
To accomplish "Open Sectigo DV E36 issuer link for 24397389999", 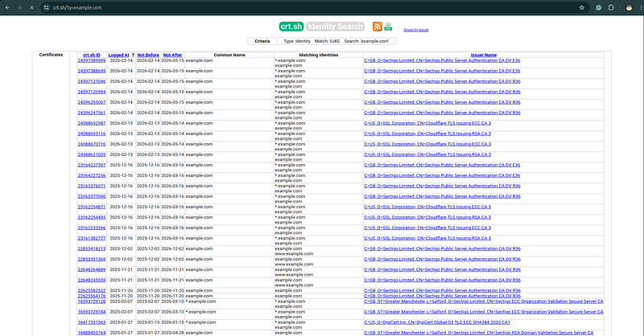I will (x=442, y=60).
